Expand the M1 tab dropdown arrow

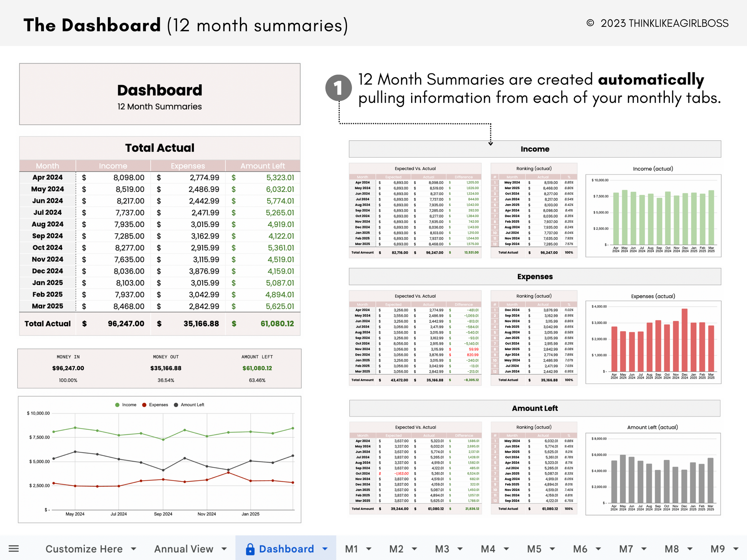(x=369, y=549)
